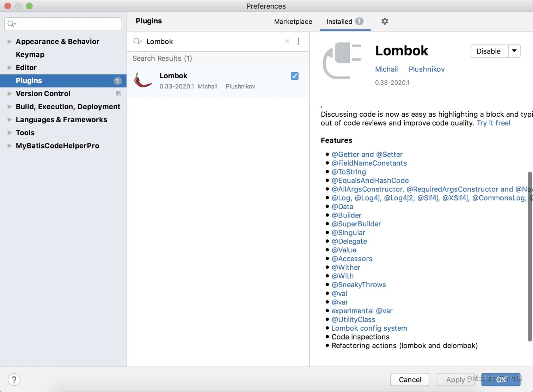Open the help question mark button

tap(14, 380)
